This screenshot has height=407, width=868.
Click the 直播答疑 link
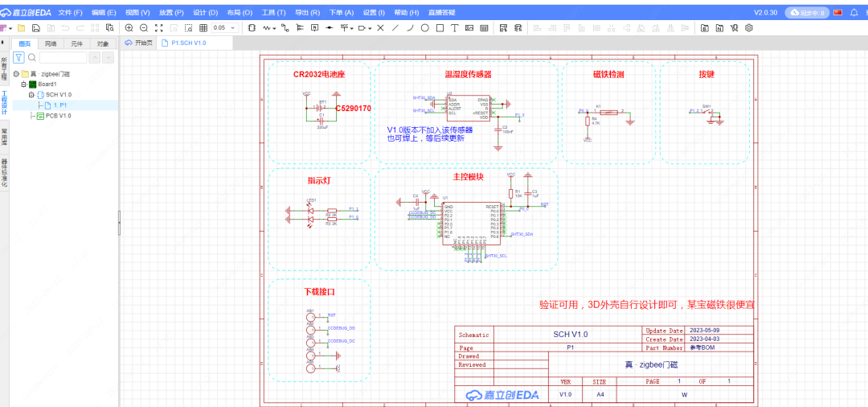(x=442, y=12)
